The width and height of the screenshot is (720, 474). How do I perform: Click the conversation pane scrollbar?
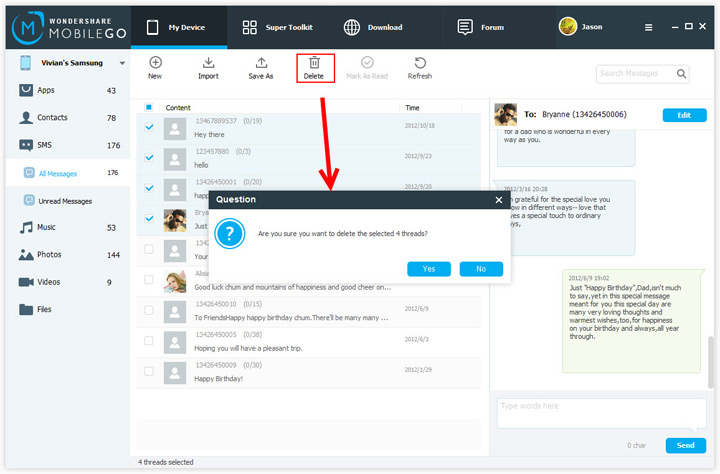[x=711, y=363]
